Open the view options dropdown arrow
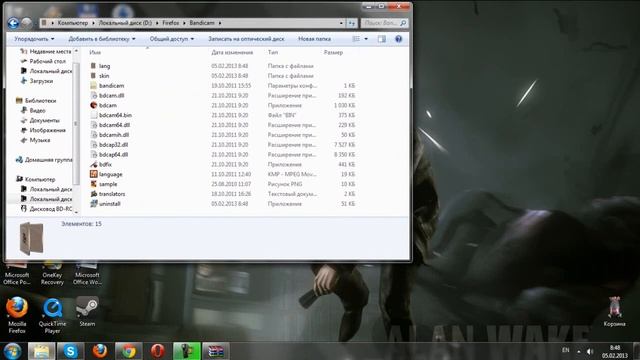 click(x=366, y=39)
